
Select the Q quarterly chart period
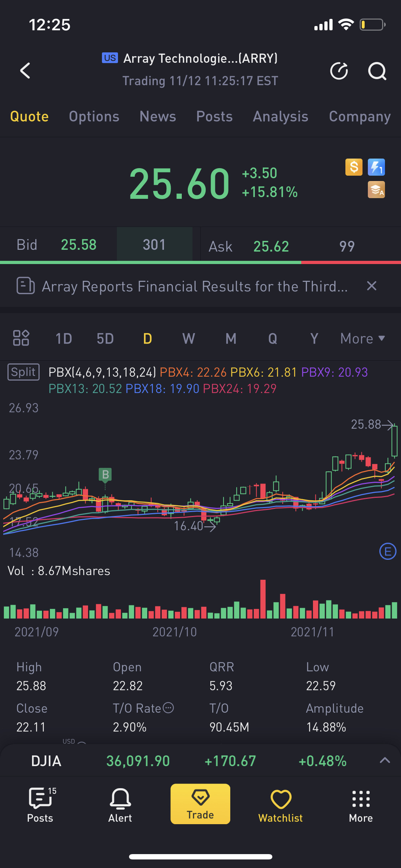tap(273, 339)
